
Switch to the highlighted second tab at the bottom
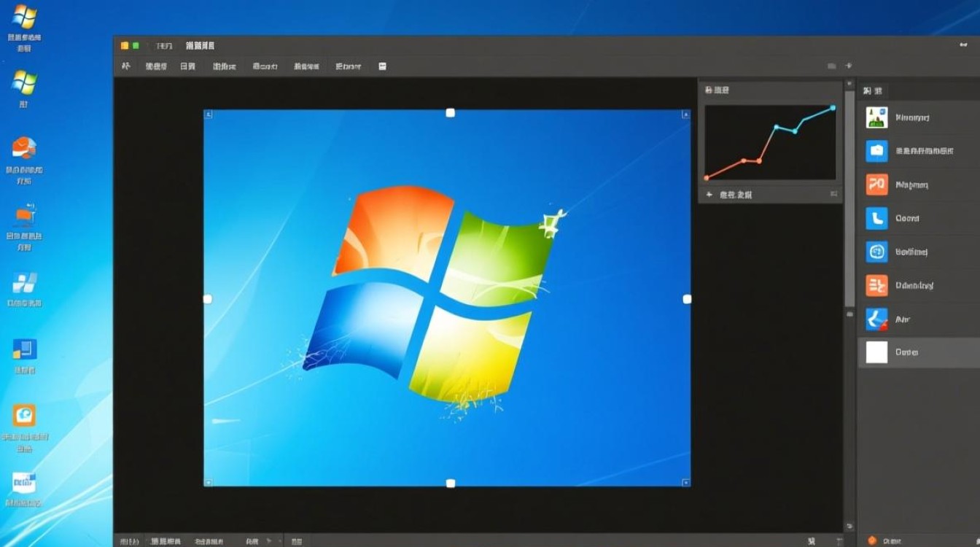click(166, 541)
